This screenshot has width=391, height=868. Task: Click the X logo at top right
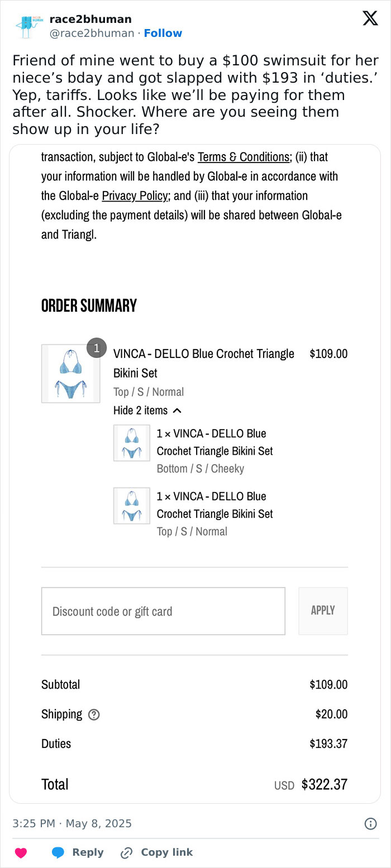370,18
